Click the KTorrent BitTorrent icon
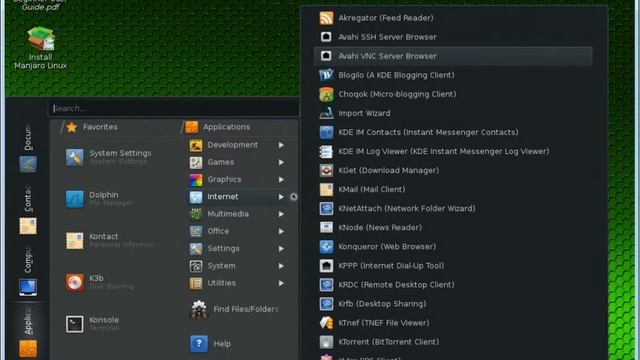The image size is (640, 360). click(326, 342)
